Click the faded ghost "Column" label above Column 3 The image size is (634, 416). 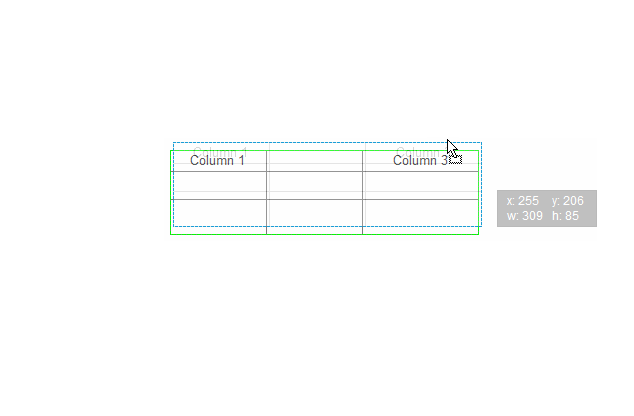[x=418, y=151]
